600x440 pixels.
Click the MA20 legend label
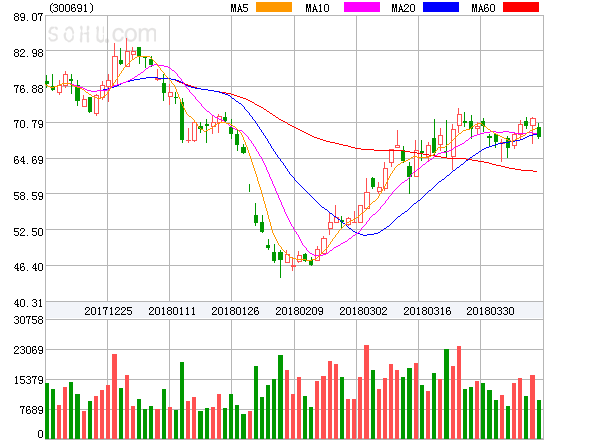click(x=403, y=8)
